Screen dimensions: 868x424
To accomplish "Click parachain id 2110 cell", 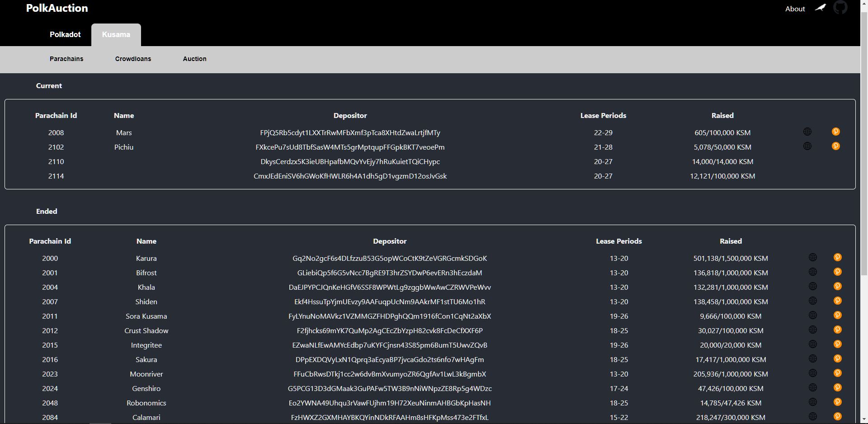I will [56, 162].
